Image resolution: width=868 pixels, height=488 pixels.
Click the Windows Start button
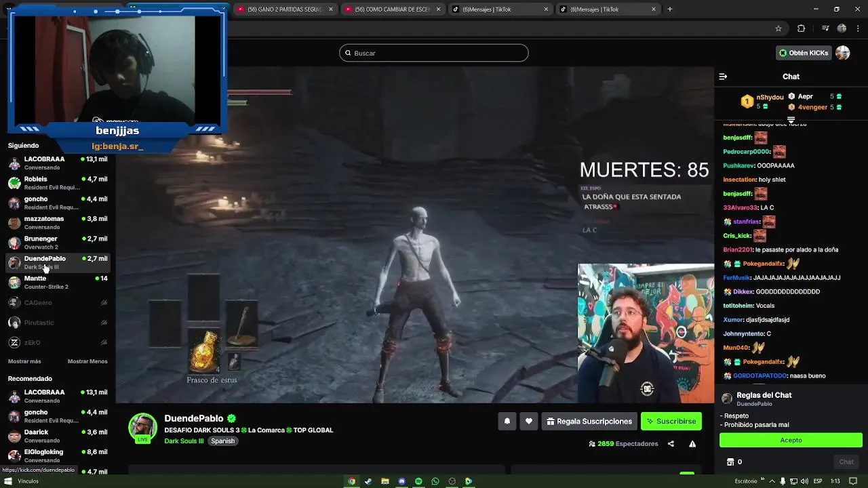[x=8, y=481]
